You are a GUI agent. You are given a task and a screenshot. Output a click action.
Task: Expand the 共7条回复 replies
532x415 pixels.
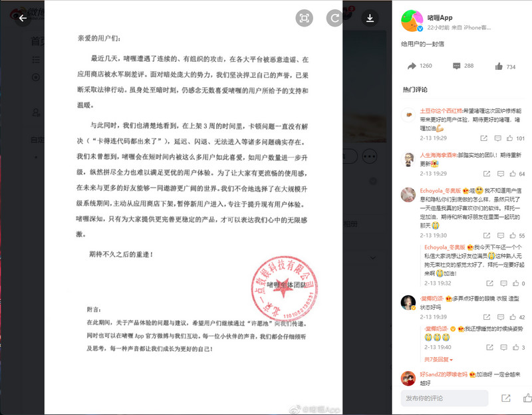tap(438, 359)
